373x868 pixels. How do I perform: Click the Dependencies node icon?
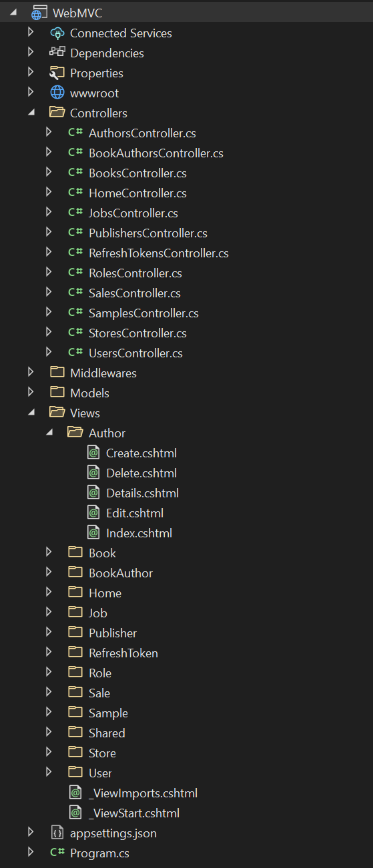click(x=57, y=53)
